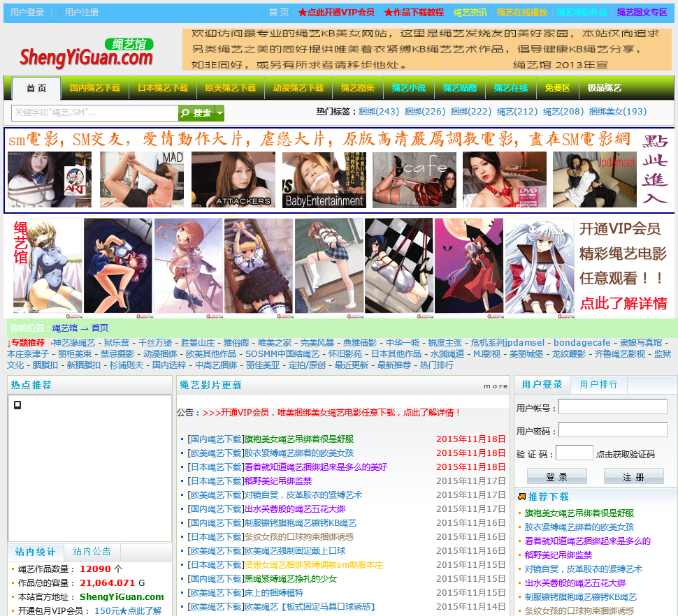
Task: Open the 绳艺图集 navigation item
Action: 358,88
